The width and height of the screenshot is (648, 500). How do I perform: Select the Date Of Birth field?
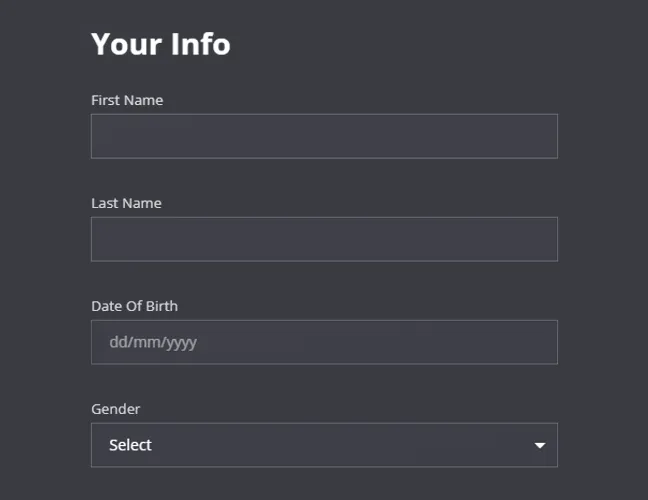324,342
